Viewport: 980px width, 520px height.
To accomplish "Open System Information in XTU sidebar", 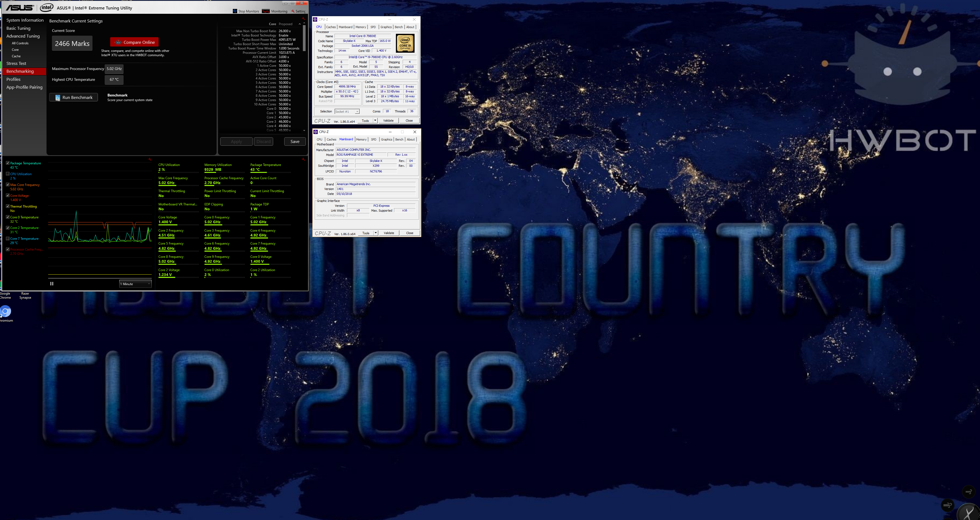I will tap(25, 20).
